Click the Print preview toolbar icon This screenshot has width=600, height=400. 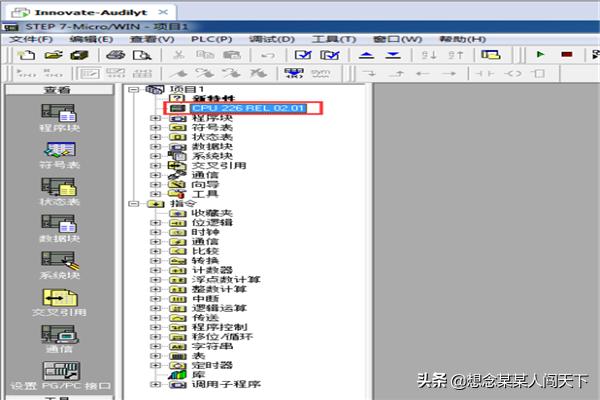pyautogui.click(x=142, y=55)
